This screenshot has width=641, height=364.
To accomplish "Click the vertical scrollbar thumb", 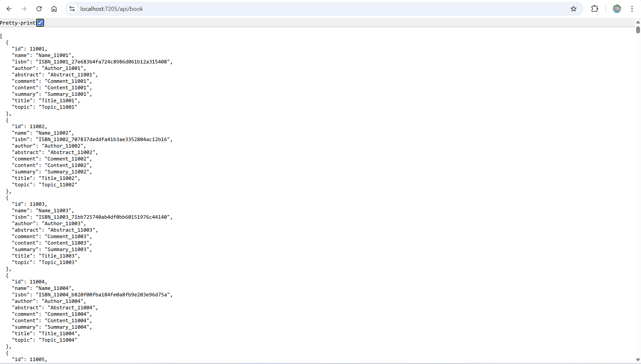I will pyautogui.click(x=638, y=30).
